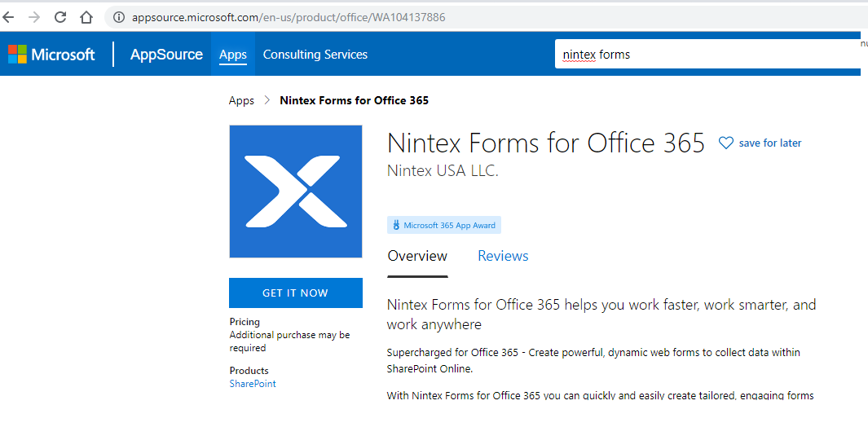Switch to the Reviews tab
868x427 pixels.
pyautogui.click(x=503, y=256)
